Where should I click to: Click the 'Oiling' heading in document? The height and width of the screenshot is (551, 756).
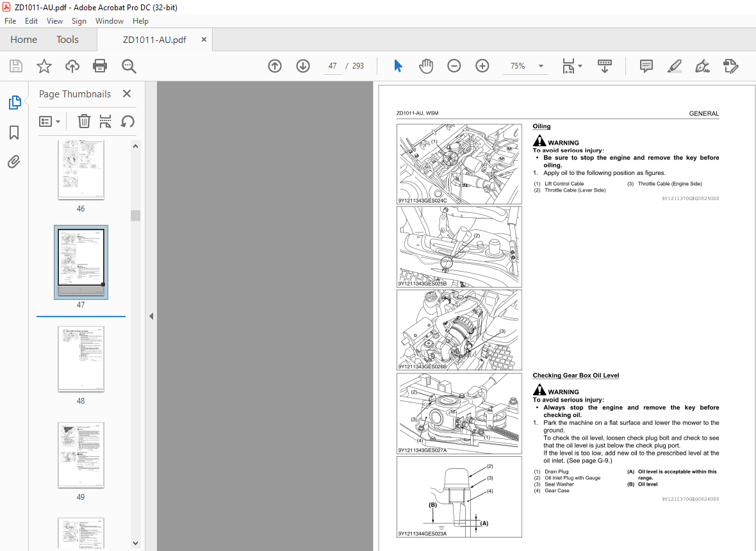point(541,126)
